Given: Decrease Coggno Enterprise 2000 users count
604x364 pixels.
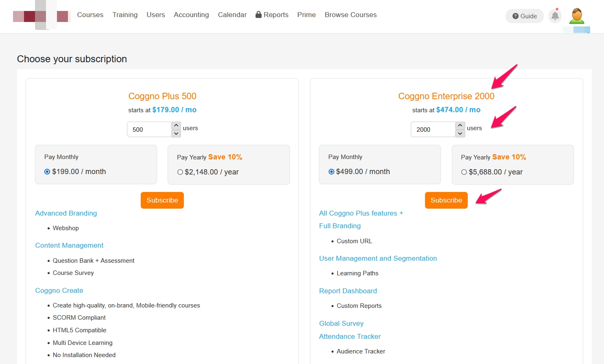Looking at the screenshot, I should pyautogui.click(x=460, y=133).
